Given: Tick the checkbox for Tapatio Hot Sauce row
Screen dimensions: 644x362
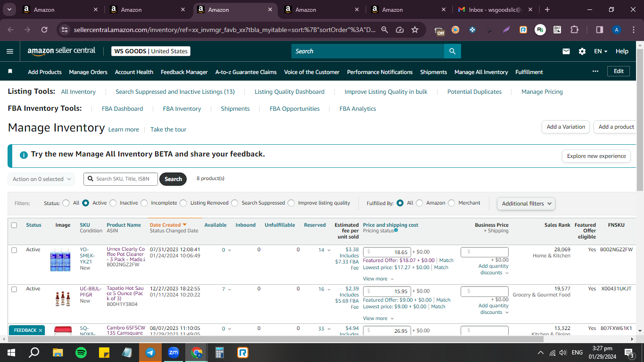Looking at the screenshot, I should [14, 289].
